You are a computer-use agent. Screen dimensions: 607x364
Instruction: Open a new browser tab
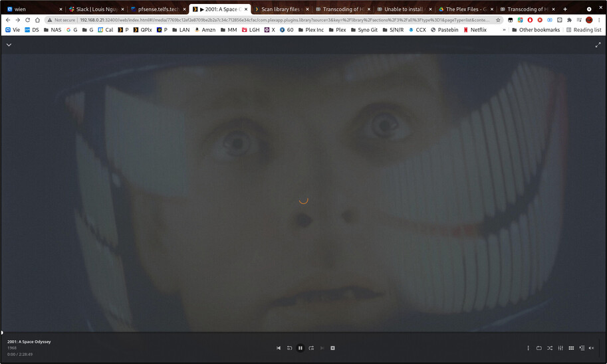[565, 9]
